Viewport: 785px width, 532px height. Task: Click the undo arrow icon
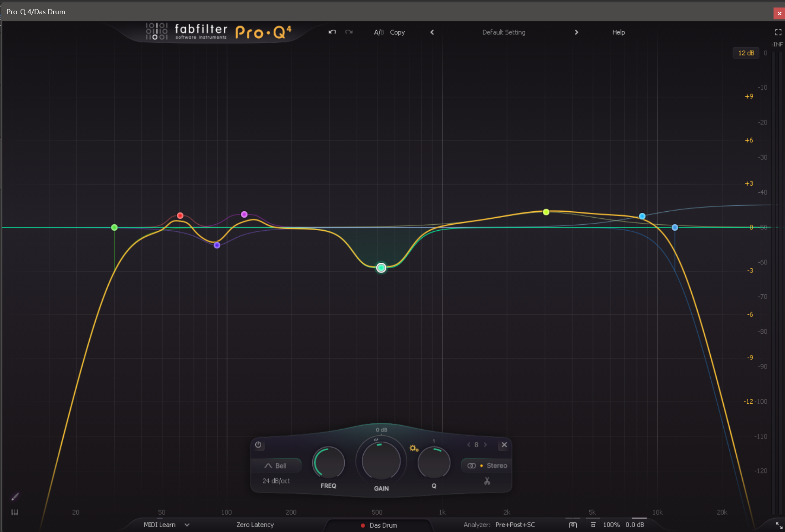tap(332, 32)
